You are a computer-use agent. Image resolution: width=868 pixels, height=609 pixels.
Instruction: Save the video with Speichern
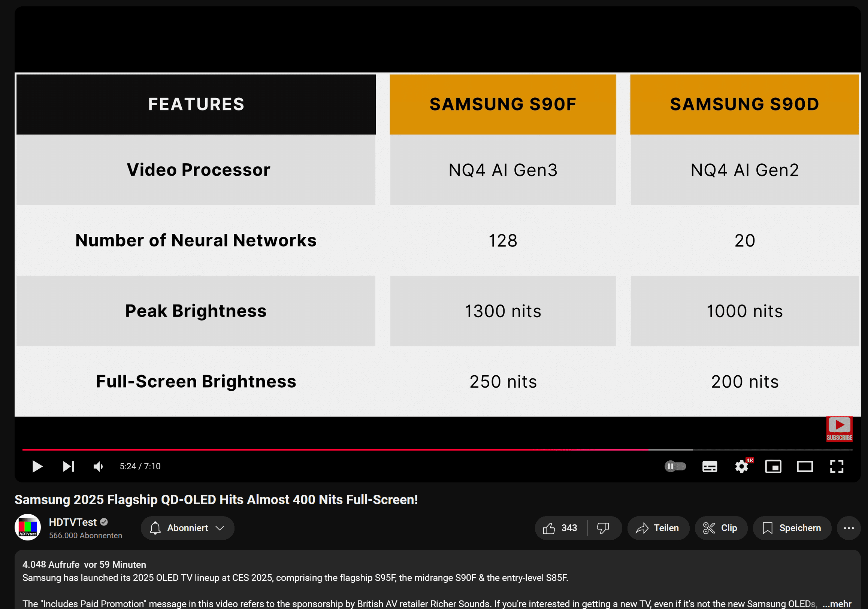pyautogui.click(x=792, y=528)
